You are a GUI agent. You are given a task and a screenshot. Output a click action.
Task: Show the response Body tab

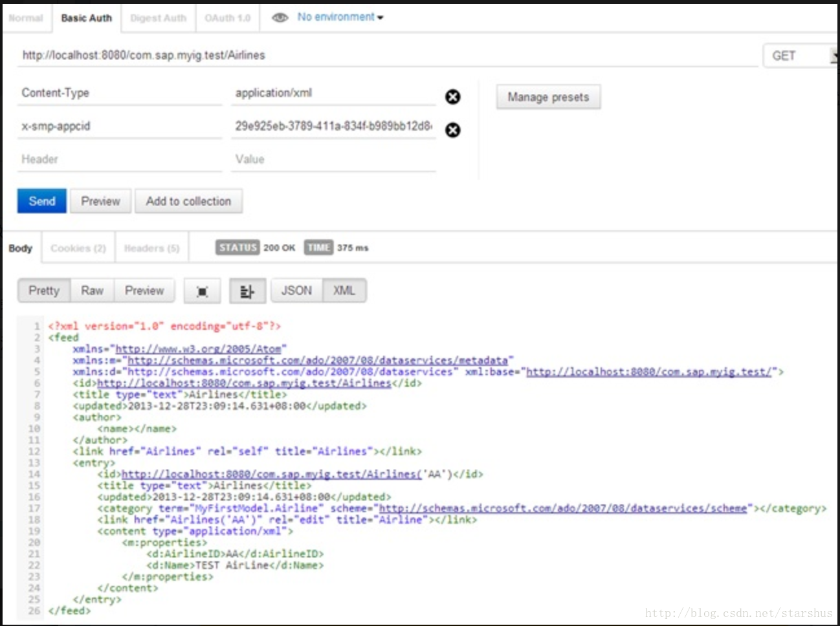[21, 248]
